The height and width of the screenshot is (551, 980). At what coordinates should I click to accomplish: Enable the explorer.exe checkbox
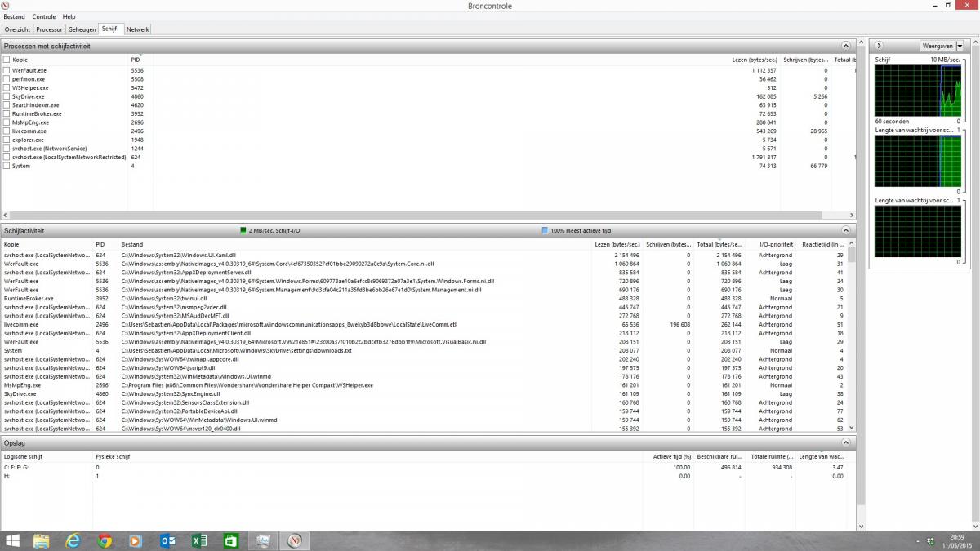pos(7,140)
